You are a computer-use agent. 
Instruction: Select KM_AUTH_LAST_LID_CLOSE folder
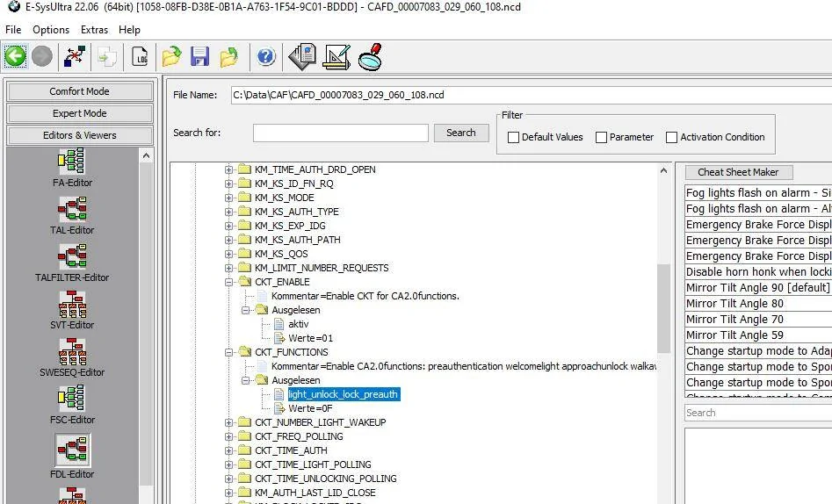coord(315,493)
